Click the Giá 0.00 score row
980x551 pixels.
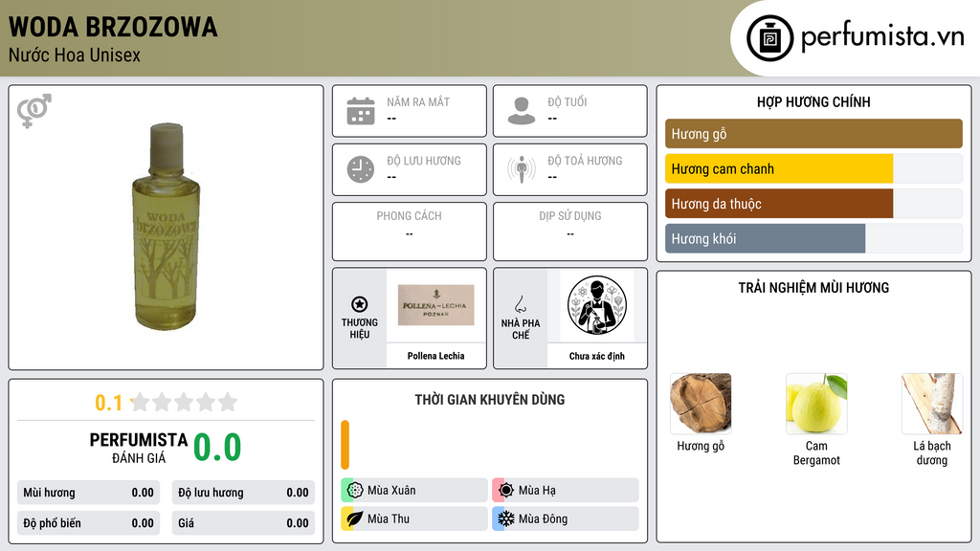243,523
